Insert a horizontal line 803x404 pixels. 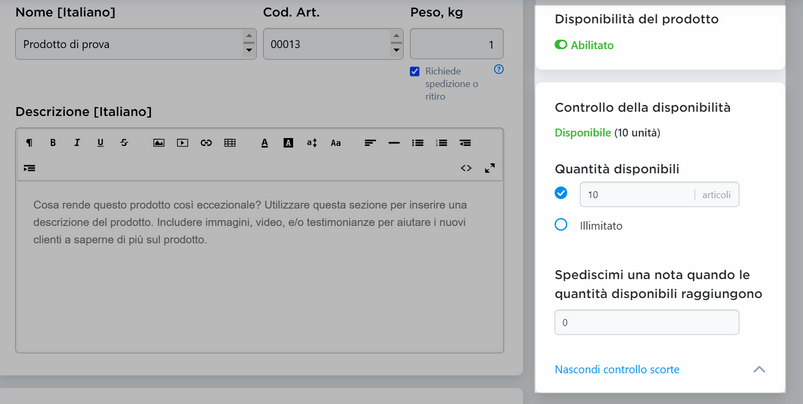(394, 143)
